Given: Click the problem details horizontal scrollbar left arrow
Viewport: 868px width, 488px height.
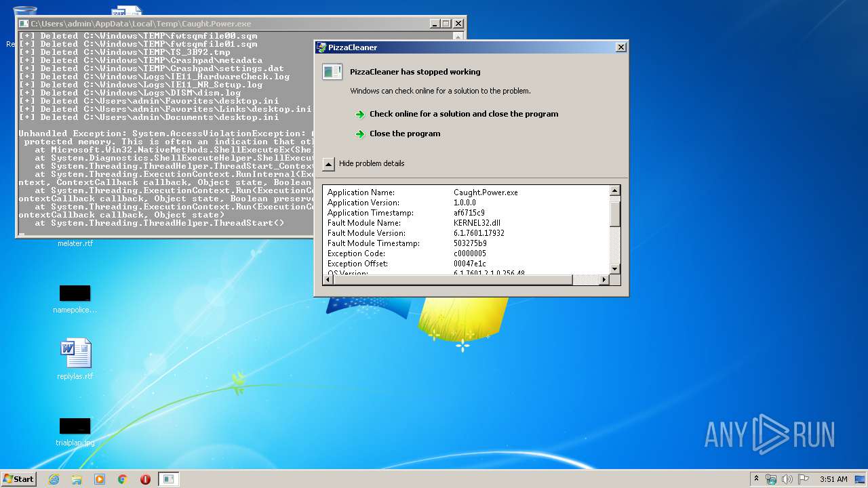Looking at the screenshot, I should [328, 279].
